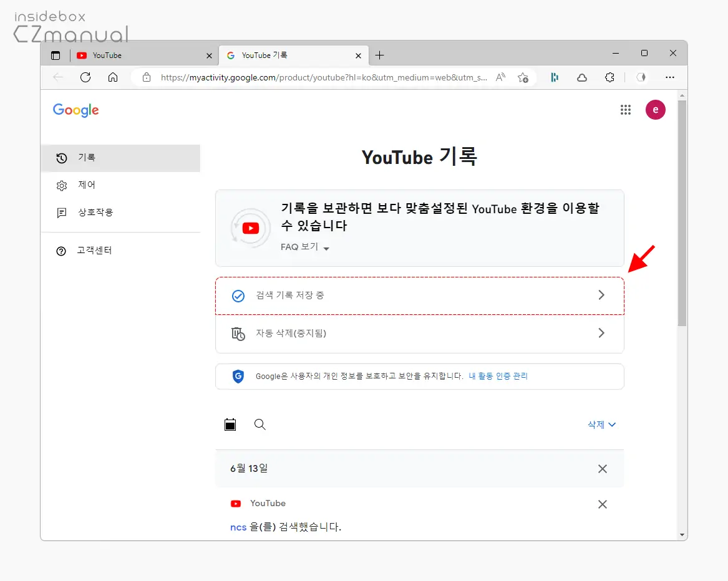Open the search icon to filter activity
728x581 pixels.
(x=260, y=425)
